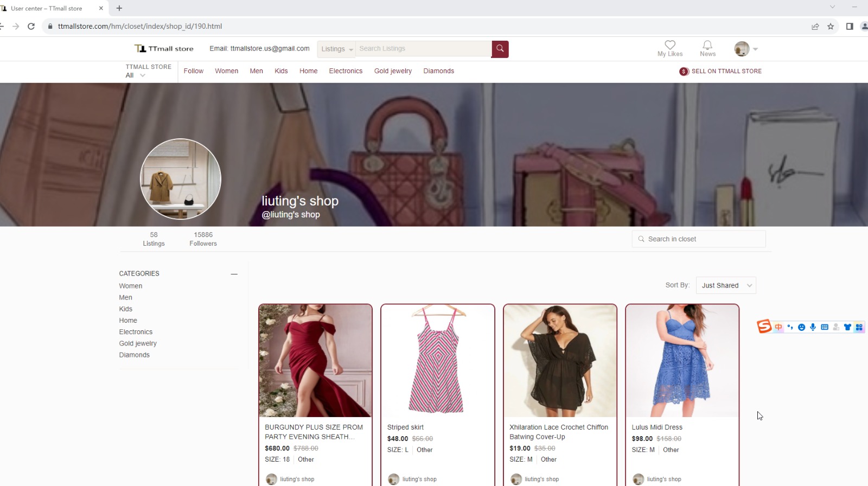Open new browser tab with plus
868x486 pixels.
pyautogui.click(x=119, y=8)
